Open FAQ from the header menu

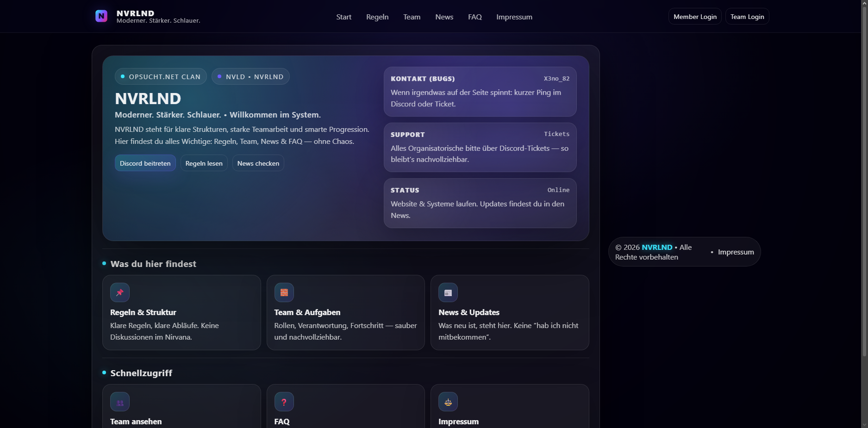click(475, 17)
